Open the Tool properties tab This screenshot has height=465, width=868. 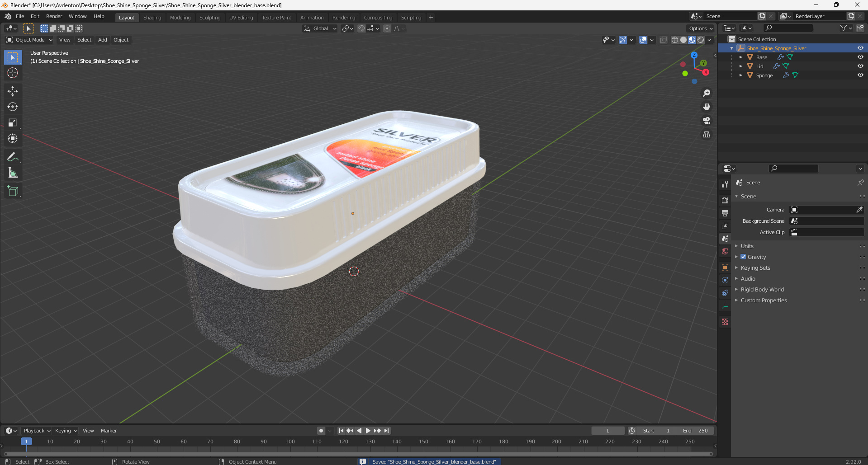tap(725, 184)
